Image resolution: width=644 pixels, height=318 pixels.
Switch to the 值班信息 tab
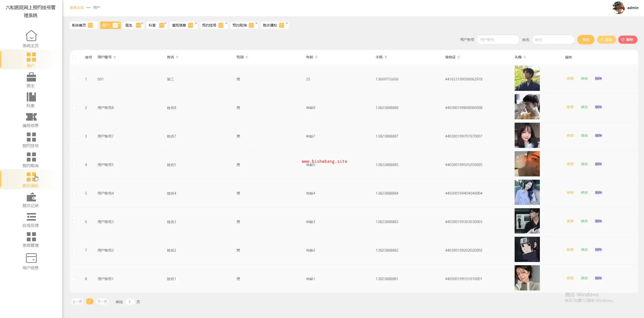179,25
